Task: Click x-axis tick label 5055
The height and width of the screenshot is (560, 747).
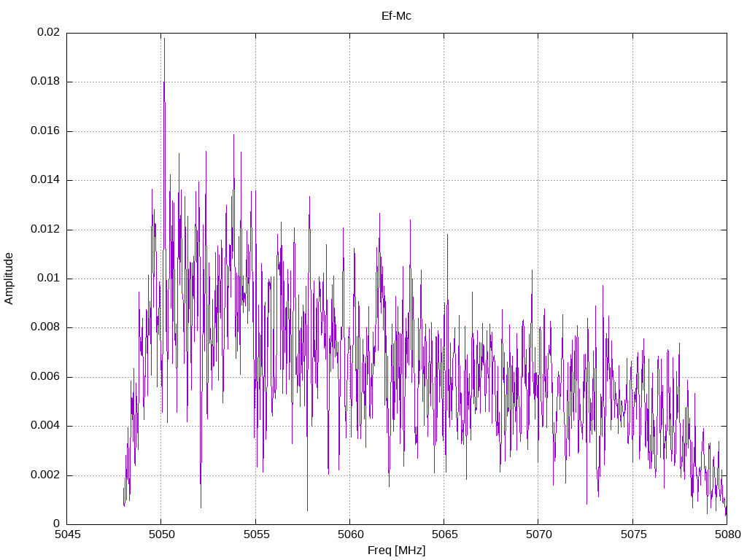Action: [256, 534]
